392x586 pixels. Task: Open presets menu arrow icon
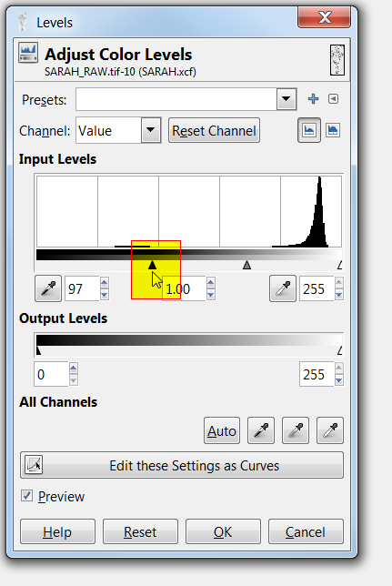tap(333, 99)
